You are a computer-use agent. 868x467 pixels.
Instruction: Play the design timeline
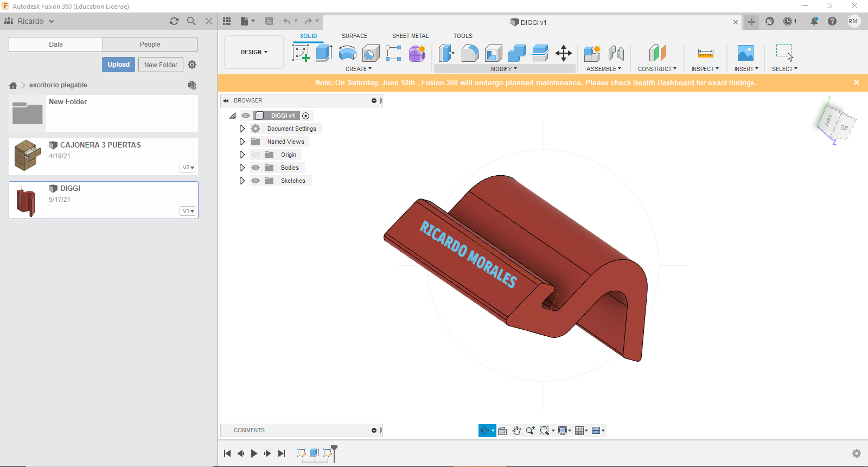tap(254, 453)
